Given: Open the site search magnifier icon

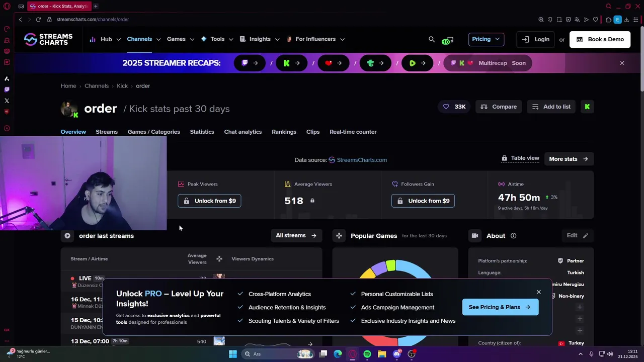Looking at the screenshot, I should (432, 39).
